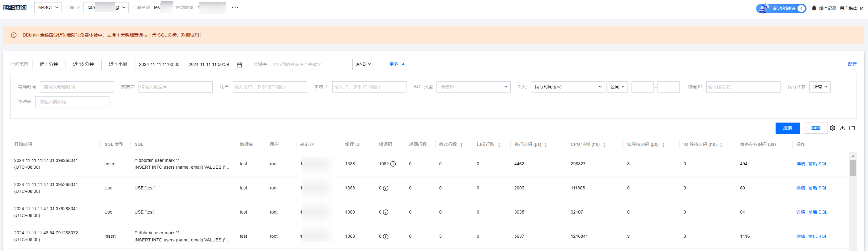Click the bell icon for mail records
Viewport: 868px width, 251px height.
pyautogui.click(x=814, y=8)
